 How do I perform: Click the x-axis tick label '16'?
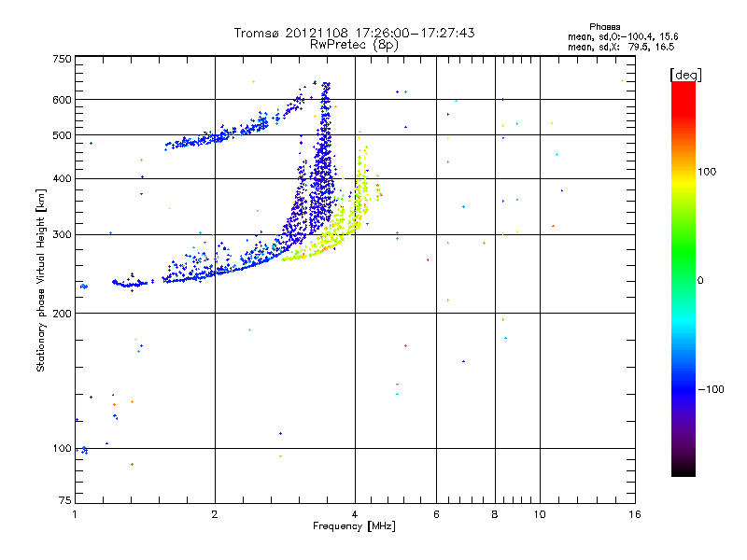tap(635, 514)
